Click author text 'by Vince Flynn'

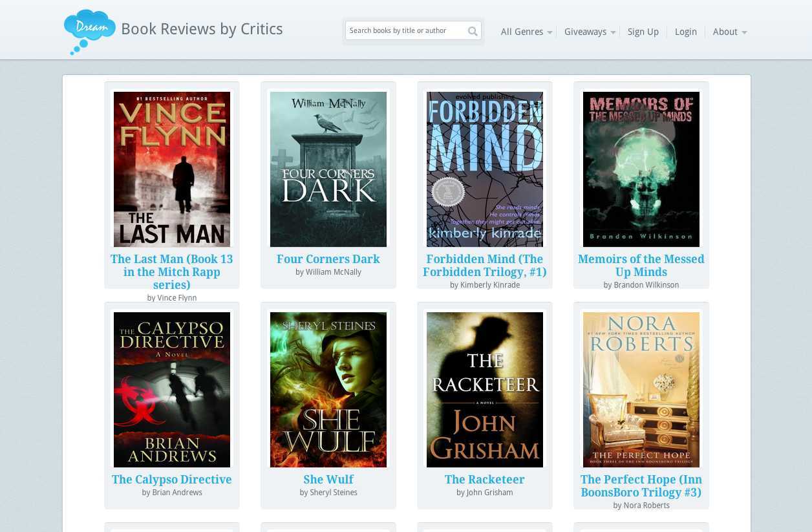(x=172, y=298)
